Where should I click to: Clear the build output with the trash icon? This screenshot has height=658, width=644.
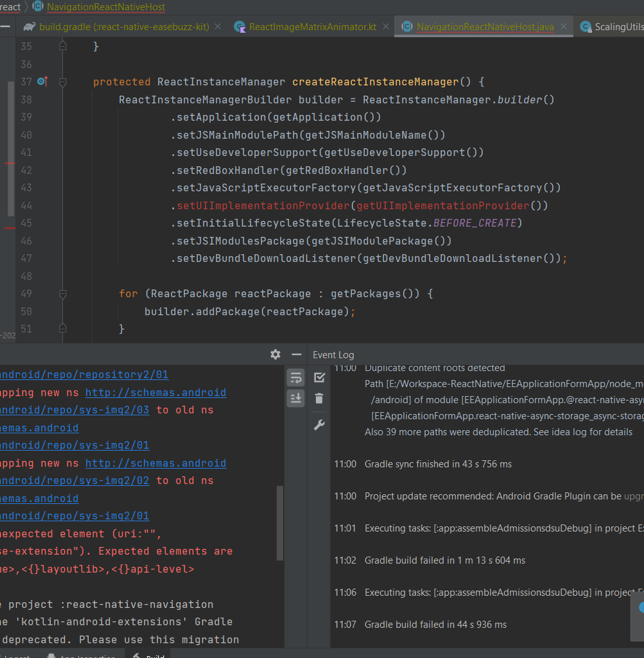tap(319, 399)
